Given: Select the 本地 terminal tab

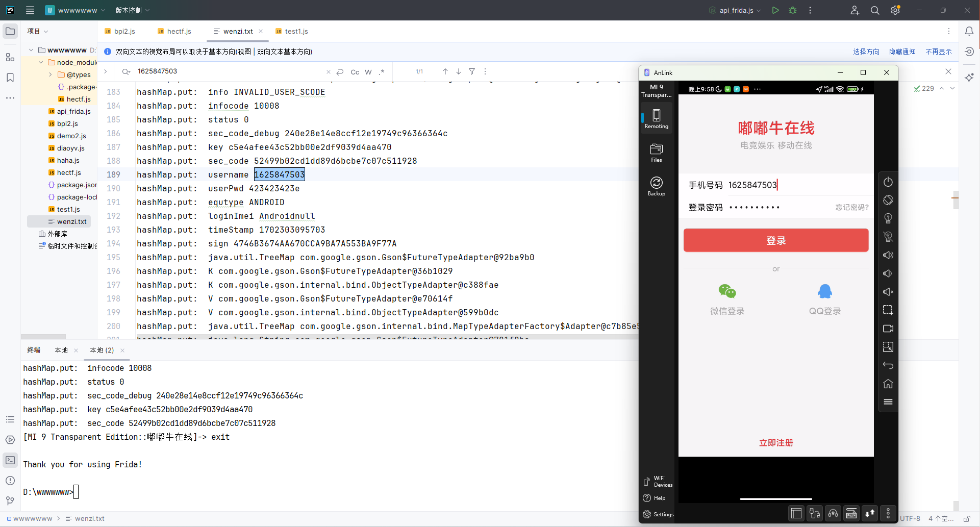Looking at the screenshot, I should coord(61,350).
